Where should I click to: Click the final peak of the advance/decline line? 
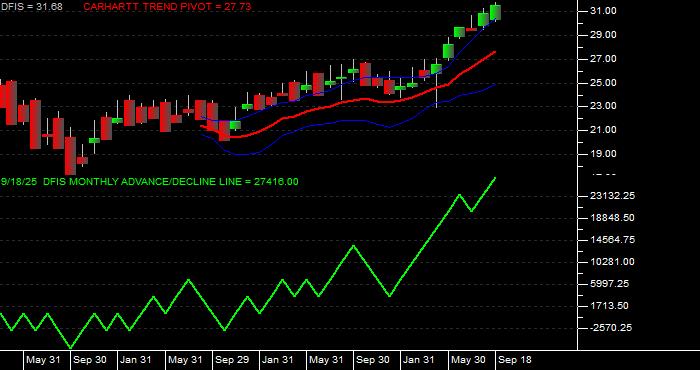pos(495,178)
